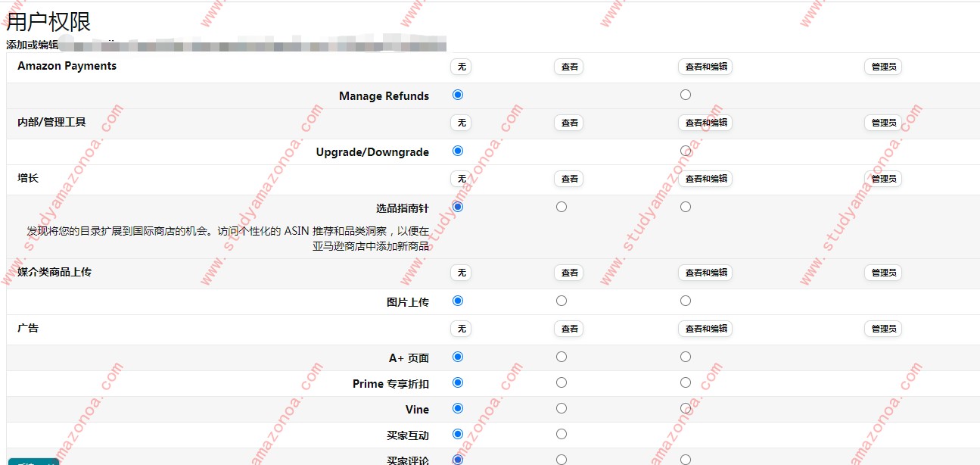Select 无 radio for Vine
This screenshot has width=980, height=465.
point(457,408)
